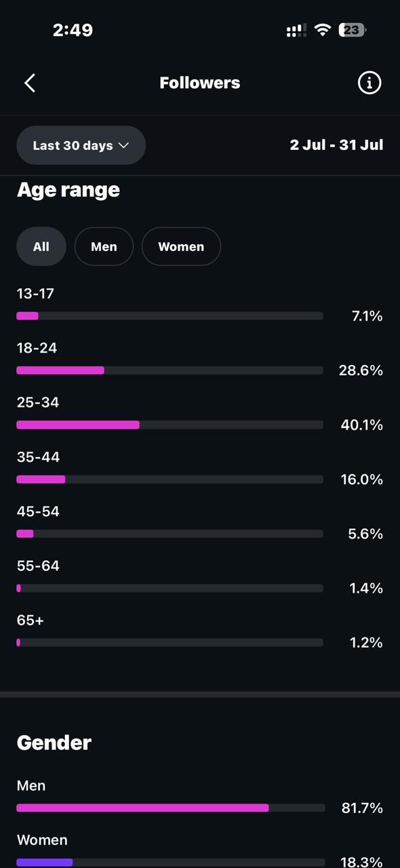Tap the 18-24 age range bar

tap(169, 370)
